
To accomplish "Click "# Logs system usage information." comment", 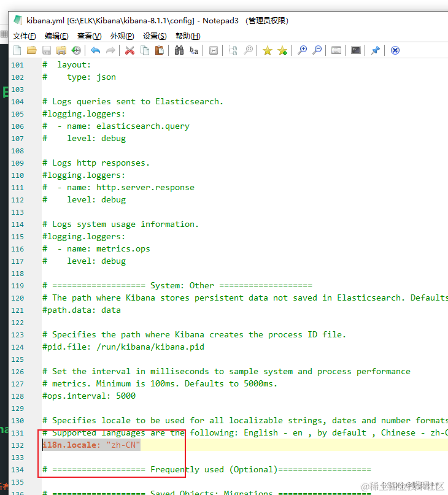I will click(121, 224).
